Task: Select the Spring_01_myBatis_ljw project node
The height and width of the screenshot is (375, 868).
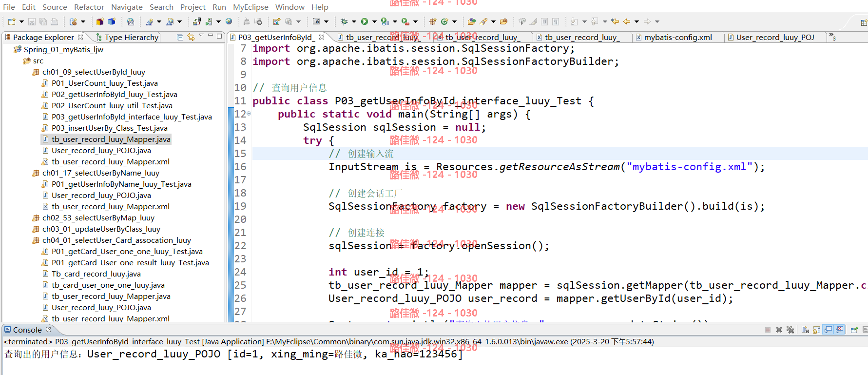Action: 63,50
